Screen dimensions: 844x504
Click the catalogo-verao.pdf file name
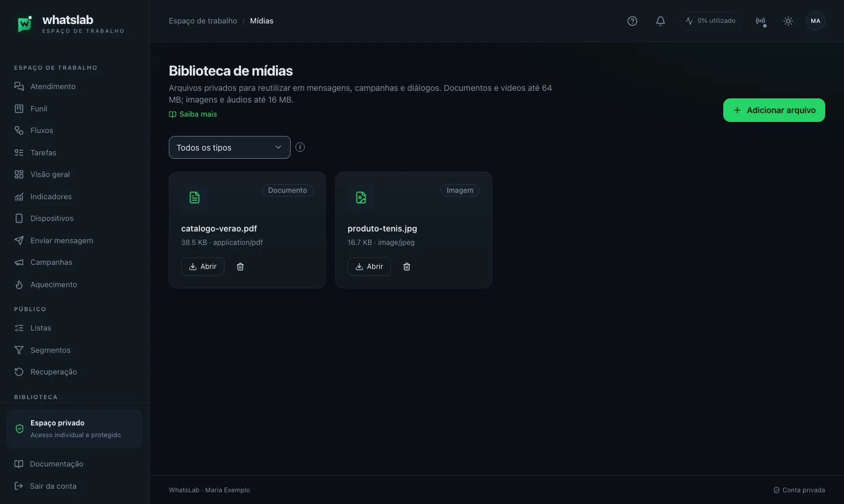click(x=219, y=229)
